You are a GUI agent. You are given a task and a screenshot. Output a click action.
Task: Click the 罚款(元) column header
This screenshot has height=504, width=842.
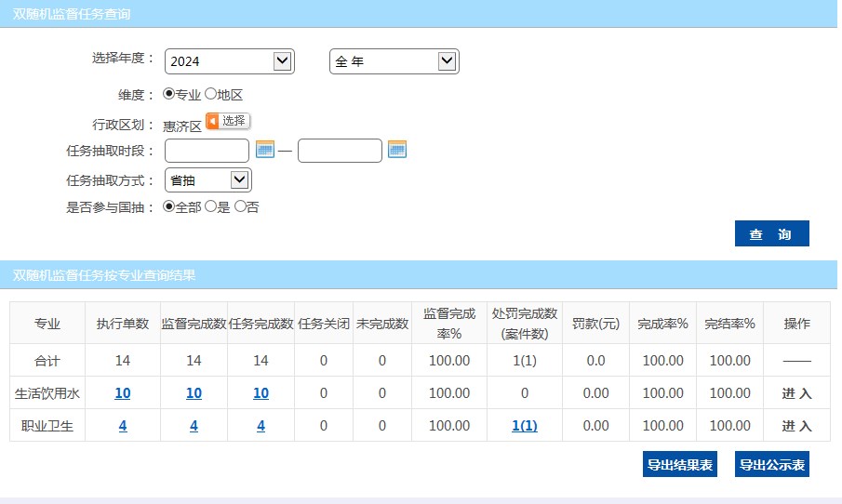[x=595, y=324]
